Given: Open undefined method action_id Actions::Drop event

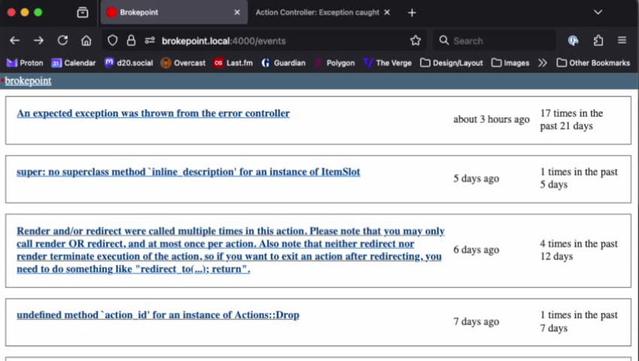Looking at the screenshot, I should 158,315.
